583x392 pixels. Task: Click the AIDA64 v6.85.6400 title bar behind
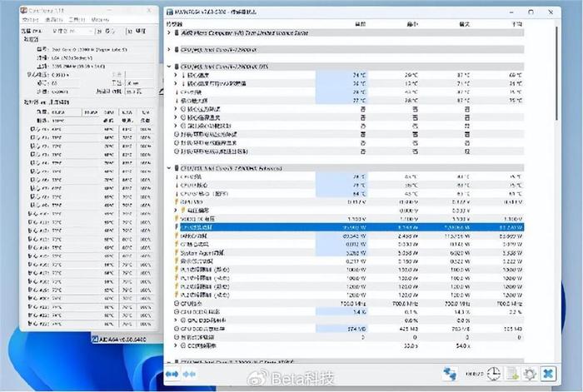(127, 339)
